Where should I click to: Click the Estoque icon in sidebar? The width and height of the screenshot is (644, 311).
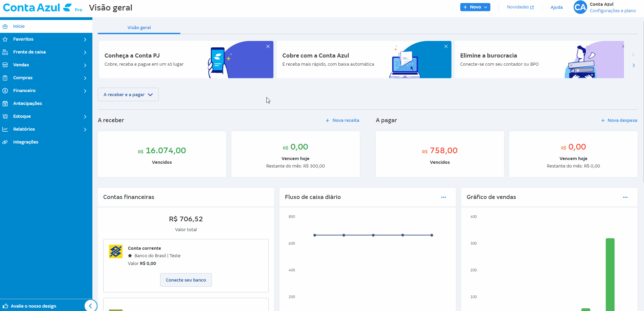click(x=5, y=116)
